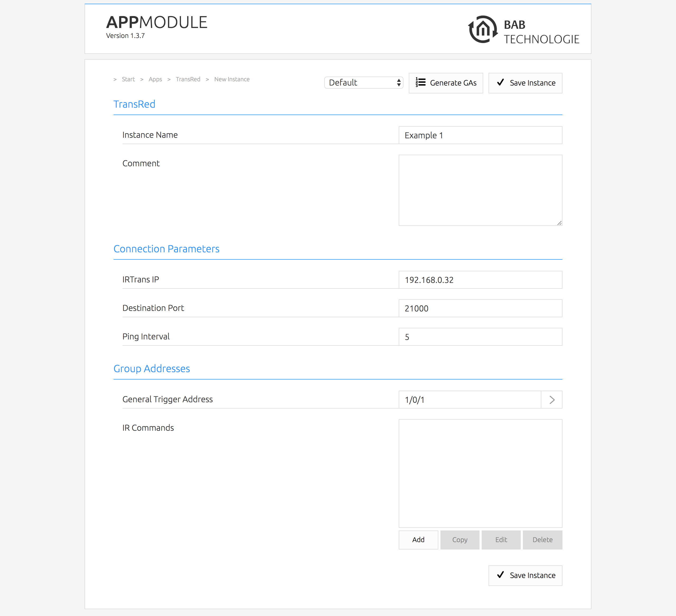Viewport: 676px width, 616px height.
Task: Click the IR Commands label
Action: [x=148, y=428]
